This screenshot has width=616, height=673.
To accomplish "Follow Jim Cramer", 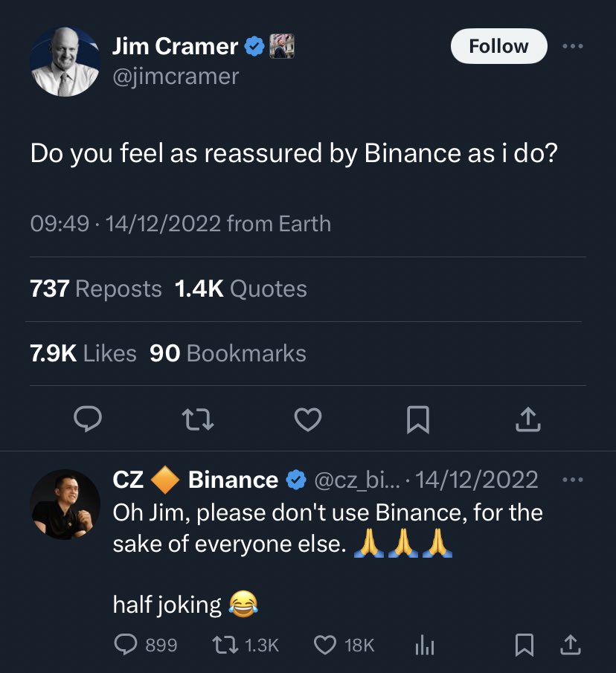I will [498, 46].
